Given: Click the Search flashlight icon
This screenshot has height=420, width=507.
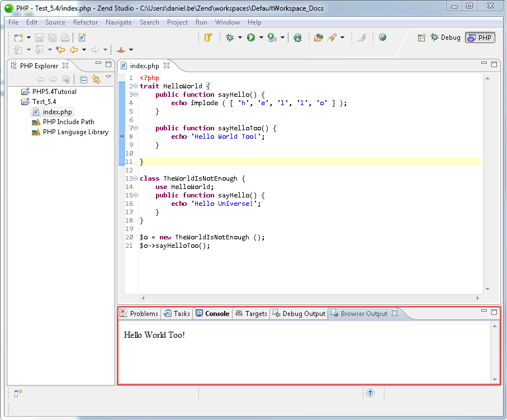Looking at the screenshot, I should 332,37.
